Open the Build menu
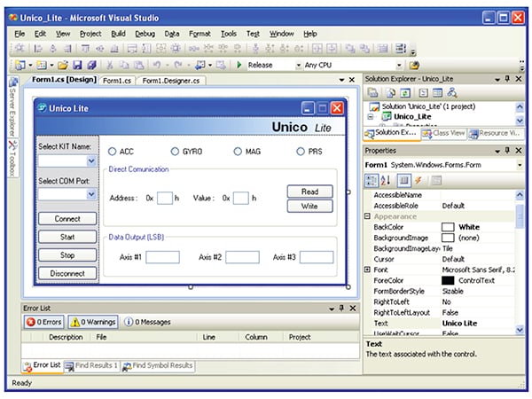The image size is (532, 399). click(x=118, y=34)
